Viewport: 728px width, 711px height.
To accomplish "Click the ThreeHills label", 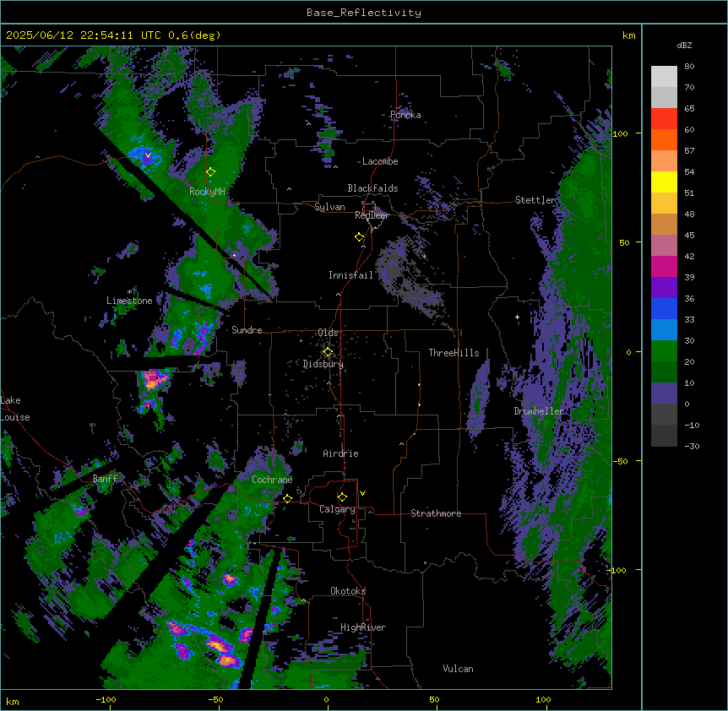I will (x=454, y=353).
